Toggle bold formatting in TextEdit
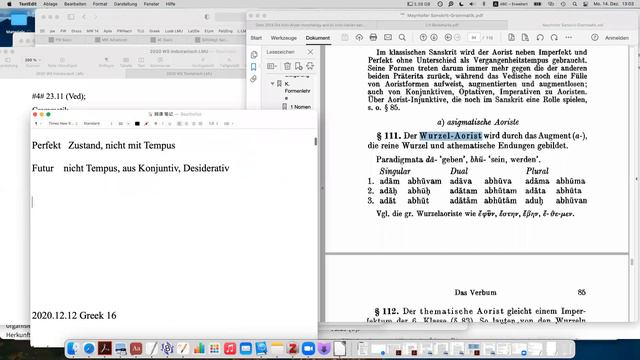Screen dimensions: 640x360 point(156,124)
